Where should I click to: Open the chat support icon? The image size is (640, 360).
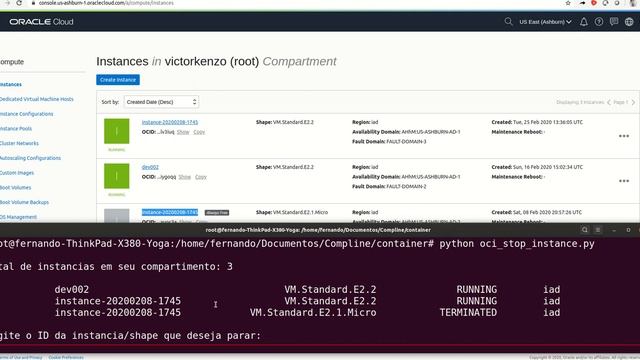[x=614, y=22]
